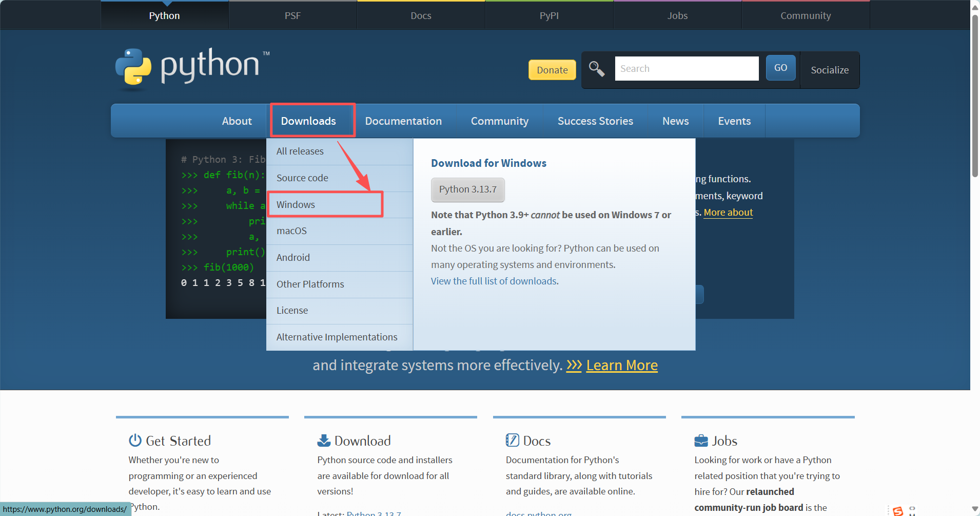Open the Jobs top-bar tab
Viewport: 980px width, 516px height.
pyautogui.click(x=678, y=15)
